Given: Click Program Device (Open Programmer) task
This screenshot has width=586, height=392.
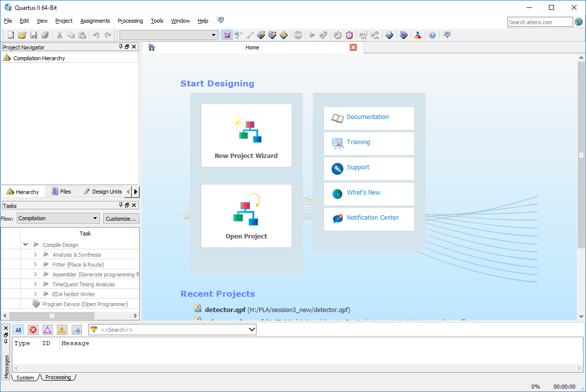Looking at the screenshot, I should (x=85, y=304).
